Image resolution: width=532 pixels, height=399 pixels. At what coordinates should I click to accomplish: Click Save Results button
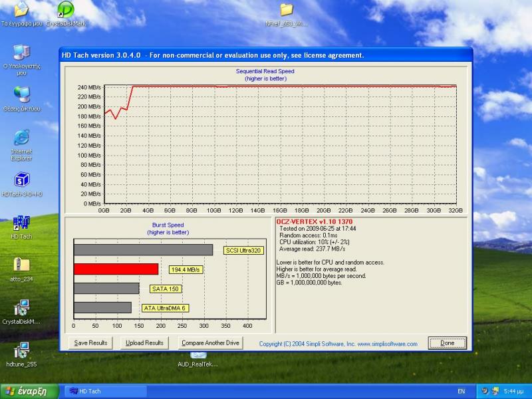point(90,343)
